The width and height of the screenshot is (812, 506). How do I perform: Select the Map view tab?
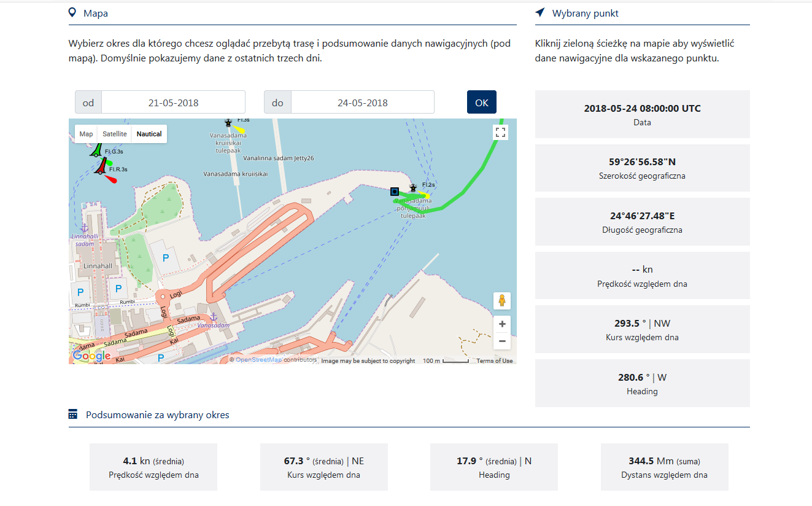click(x=86, y=133)
